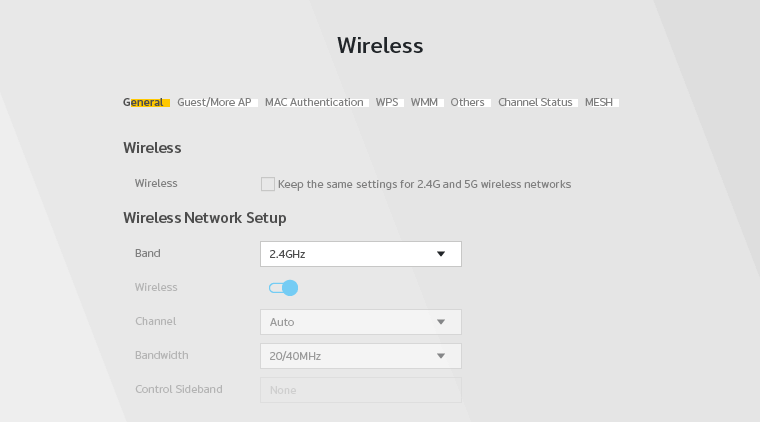Open the Band dropdown showing 2.4GHz
Image resolution: width=760 pixels, height=422 pixels.
tap(360, 254)
